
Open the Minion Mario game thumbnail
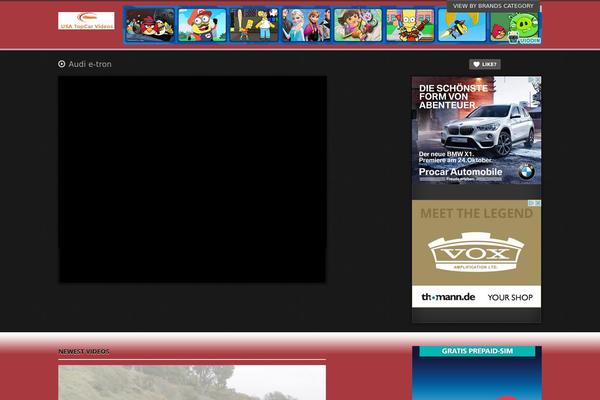[202, 25]
